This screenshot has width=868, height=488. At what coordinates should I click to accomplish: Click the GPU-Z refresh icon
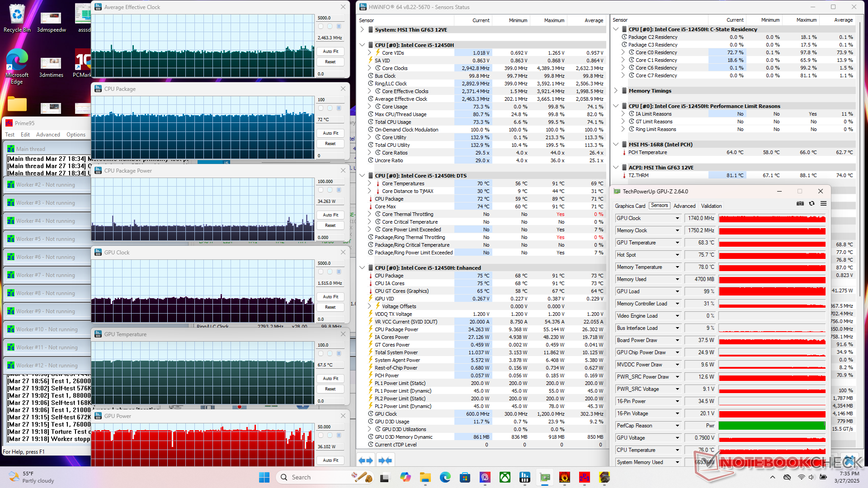[x=812, y=204]
